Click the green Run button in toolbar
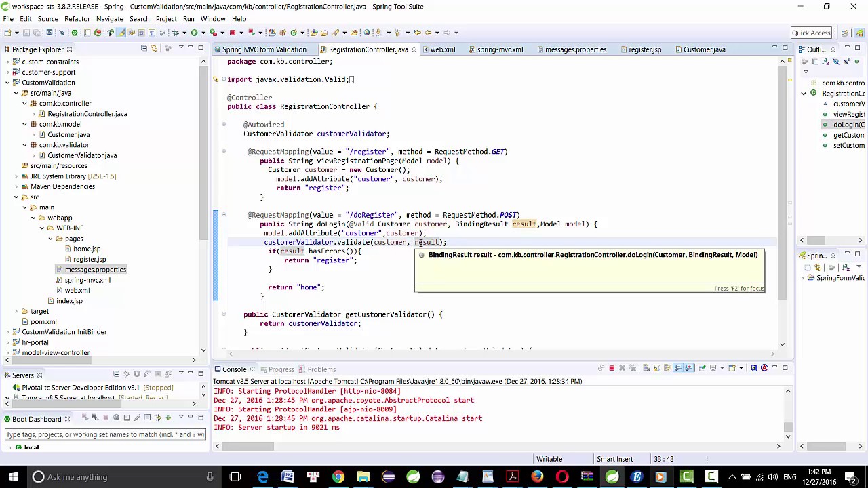 pyautogui.click(x=195, y=33)
